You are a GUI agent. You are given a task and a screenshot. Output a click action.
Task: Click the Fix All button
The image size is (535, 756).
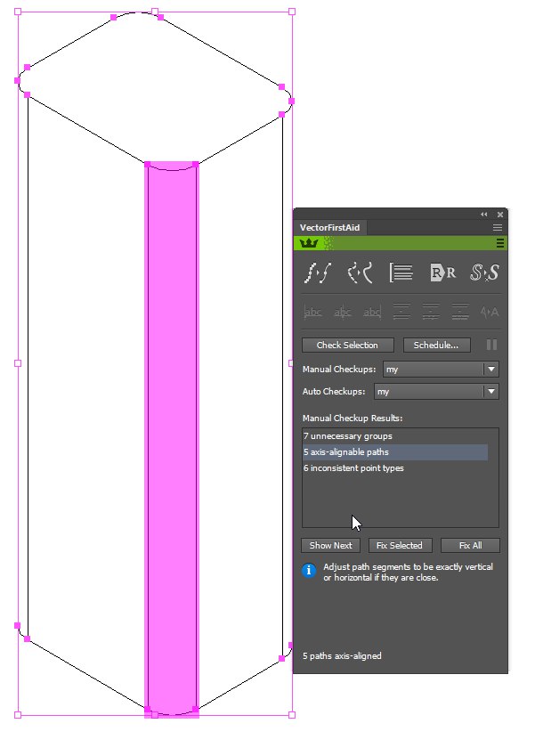(470, 545)
